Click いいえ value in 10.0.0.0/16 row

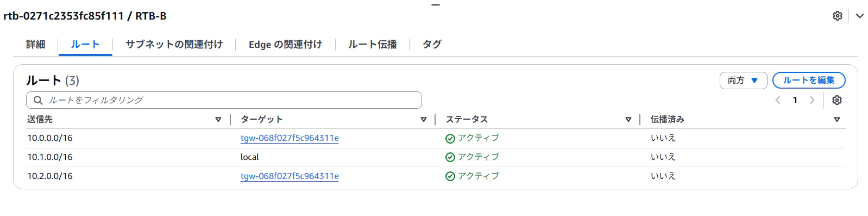[663, 138]
